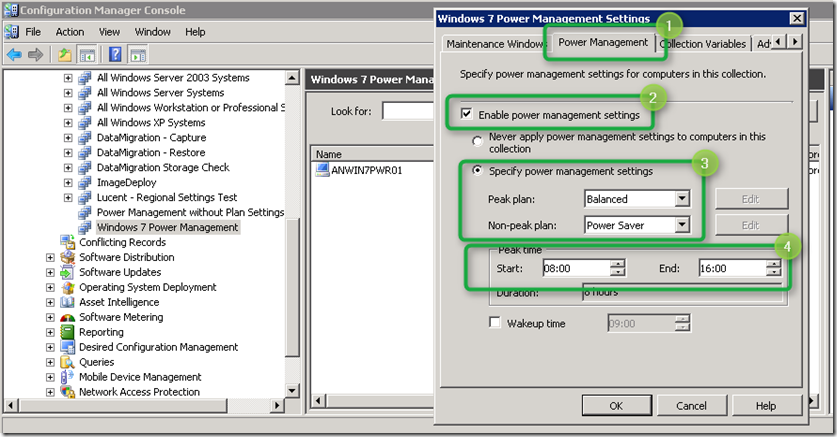
Task: Expand the Reporting tree node
Action: pos(50,332)
